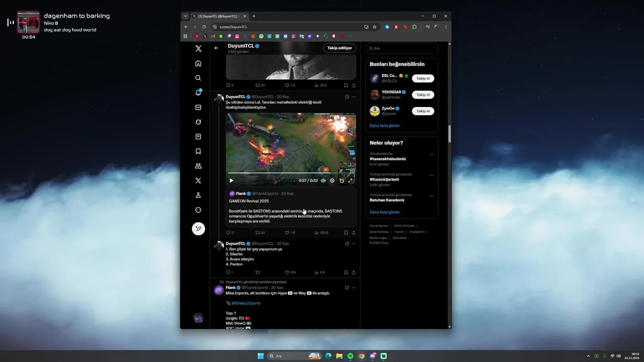This screenshot has height=362, width=644.
Task: Like the top post with 26 B views
Action: point(290,85)
